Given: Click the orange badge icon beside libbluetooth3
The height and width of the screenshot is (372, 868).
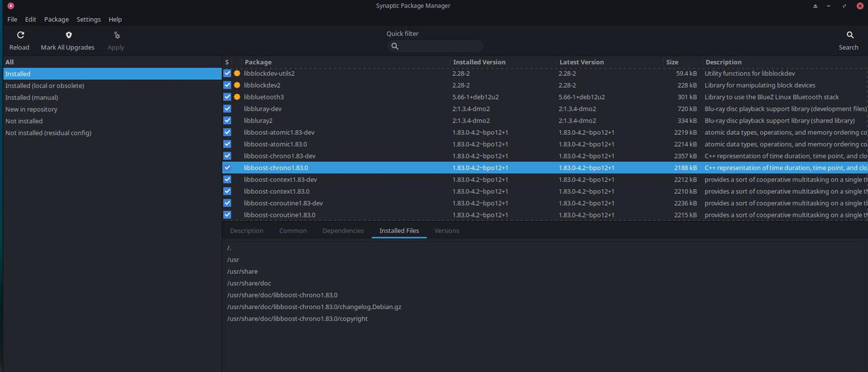Looking at the screenshot, I should pyautogui.click(x=237, y=97).
